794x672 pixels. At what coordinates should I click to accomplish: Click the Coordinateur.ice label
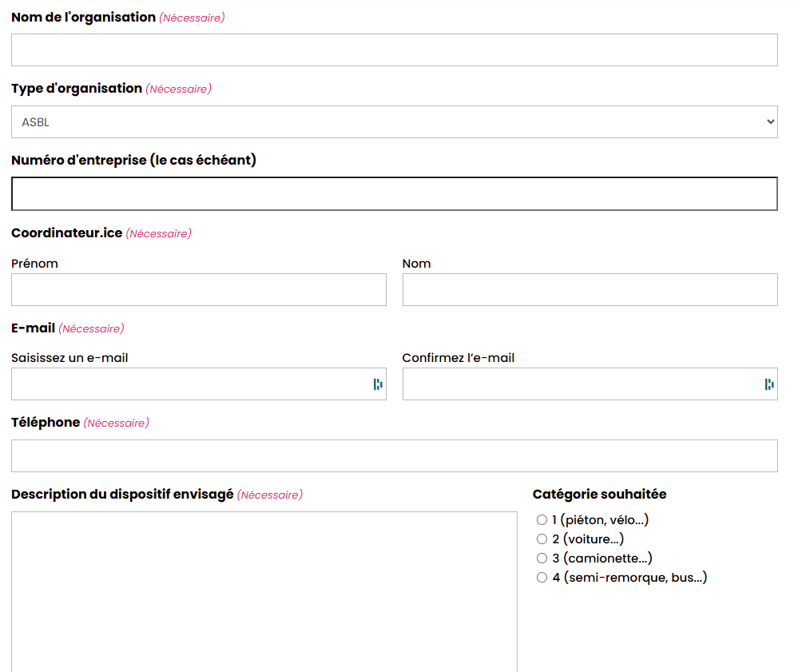click(x=67, y=233)
